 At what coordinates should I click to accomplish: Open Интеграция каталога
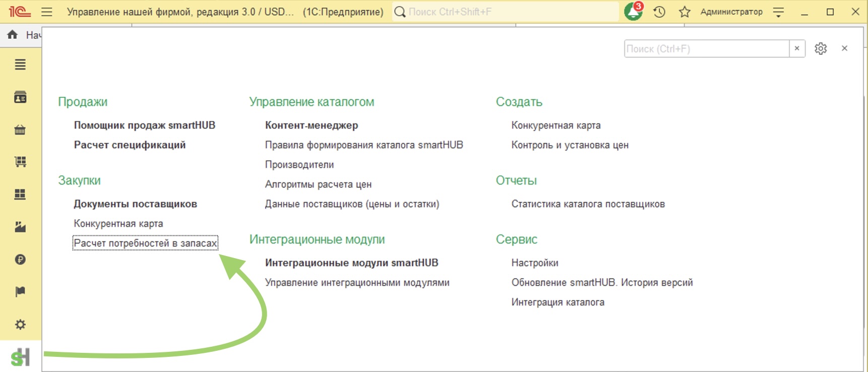tap(557, 302)
